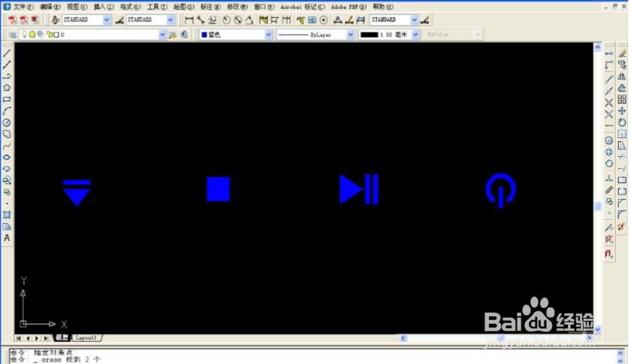Open the 视图 (View) menu

tap(77, 7)
